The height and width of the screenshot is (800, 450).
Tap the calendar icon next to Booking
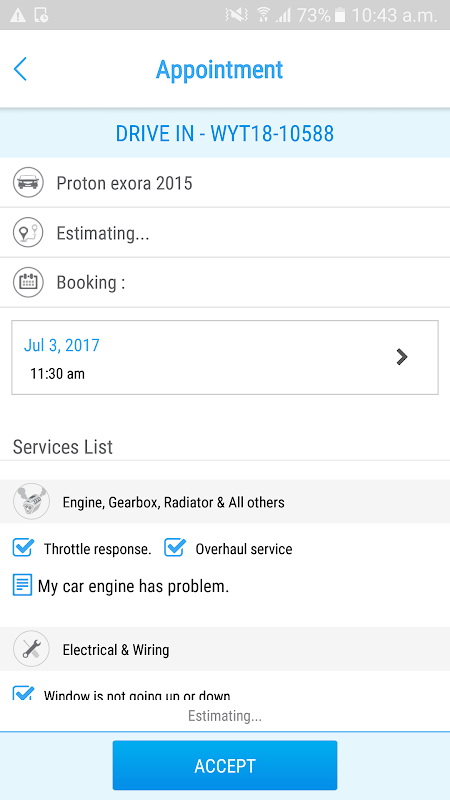click(x=28, y=282)
